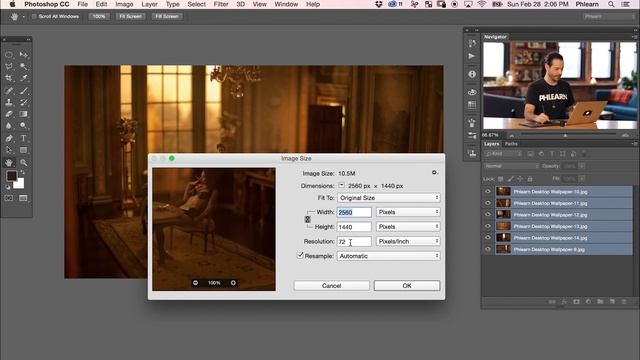Open the Resolution units dropdown
This screenshot has width=640, height=360.
pos(408,241)
